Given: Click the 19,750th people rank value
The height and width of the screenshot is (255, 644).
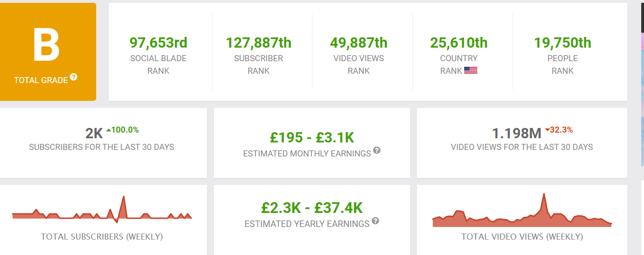Looking at the screenshot, I should tap(562, 43).
